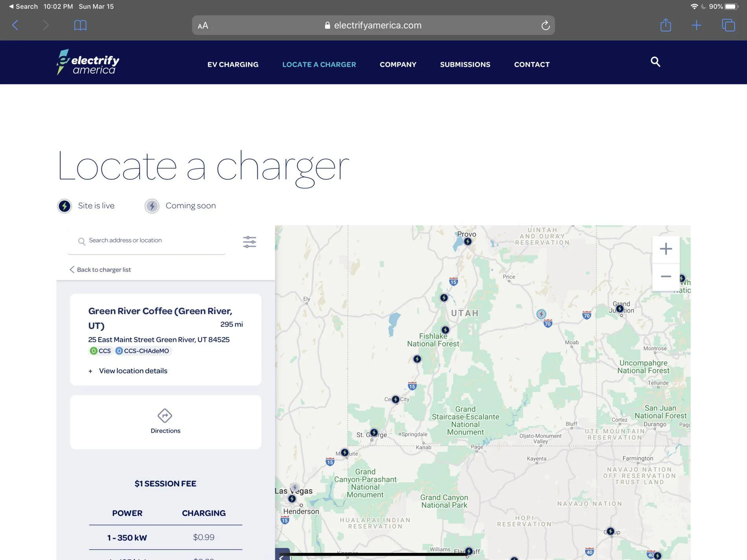Open the SUBMISSIONS menu
The width and height of the screenshot is (747, 560).
pos(465,64)
